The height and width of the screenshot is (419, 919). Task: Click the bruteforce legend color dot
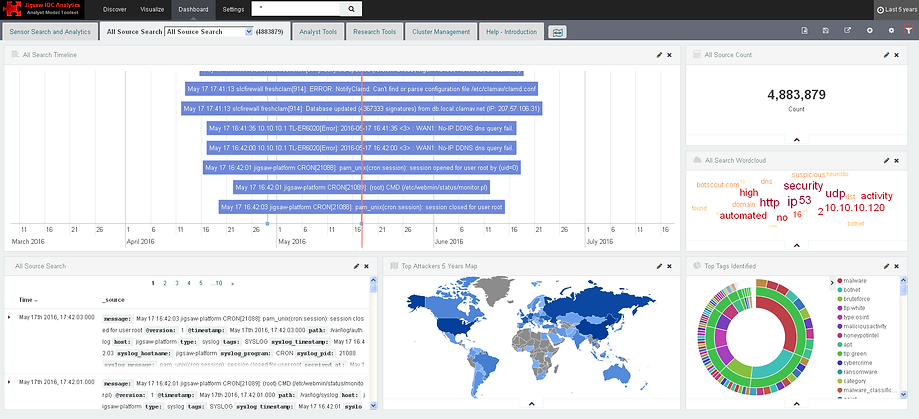[840, 299]
